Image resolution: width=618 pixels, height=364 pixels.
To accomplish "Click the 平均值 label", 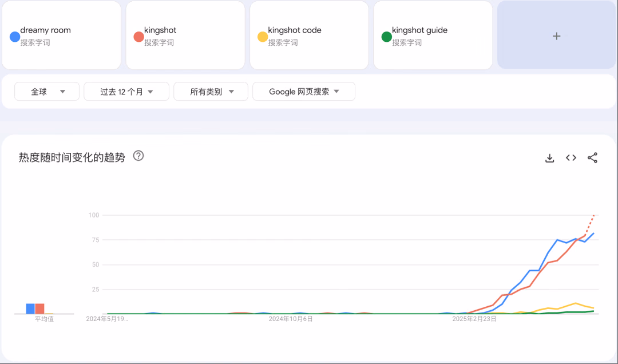I will coord(44,319).
